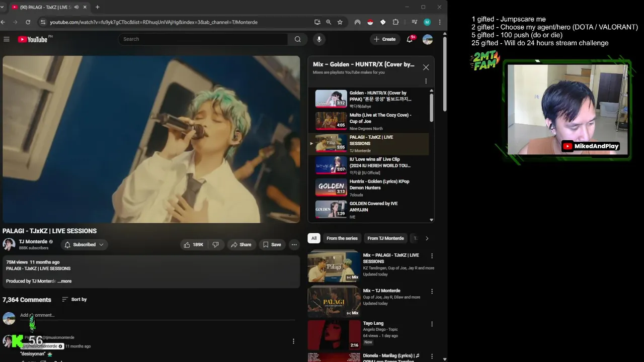Play Huntrix - Golden (Lyrics) from playlist
This screenshot has width=644, height=362.
[371, 188]
